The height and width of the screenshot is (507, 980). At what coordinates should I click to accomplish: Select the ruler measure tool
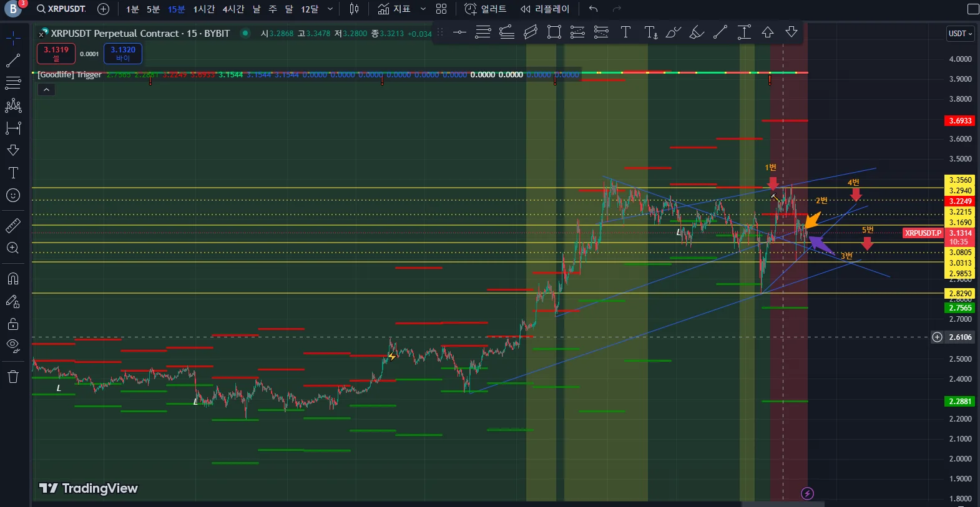click(13, 225)
